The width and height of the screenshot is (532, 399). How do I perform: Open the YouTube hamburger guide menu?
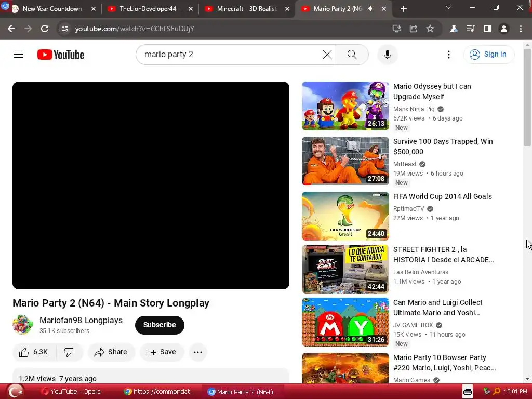(x=19, y=54)
